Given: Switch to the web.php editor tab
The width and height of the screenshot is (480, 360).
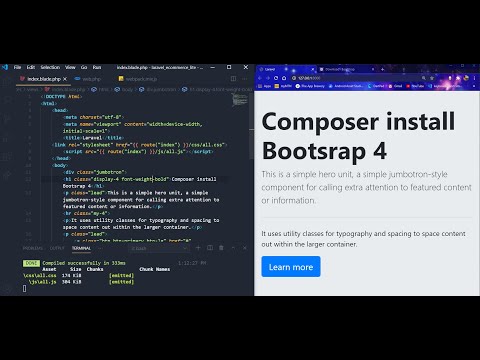Looking at the screenshot, I should [x=88, y=79].
